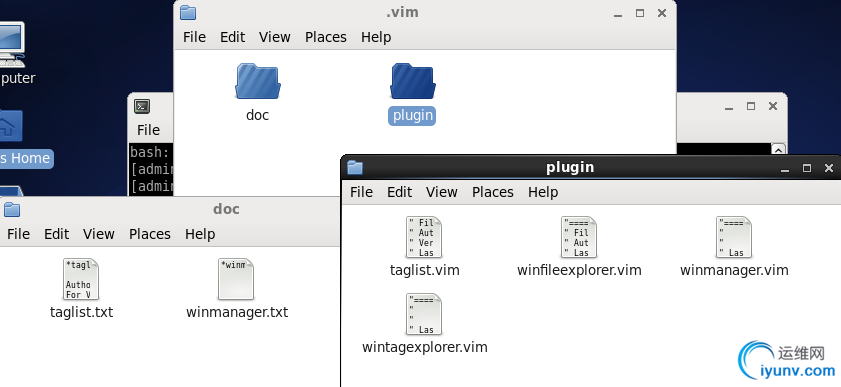Click the Home folder desktop icon

11,126
